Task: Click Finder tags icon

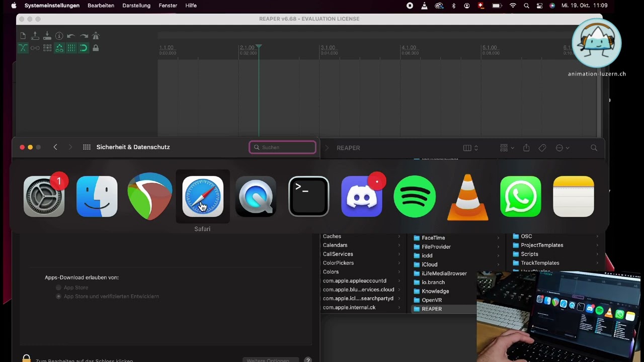Action: click(x=542, y=148)
